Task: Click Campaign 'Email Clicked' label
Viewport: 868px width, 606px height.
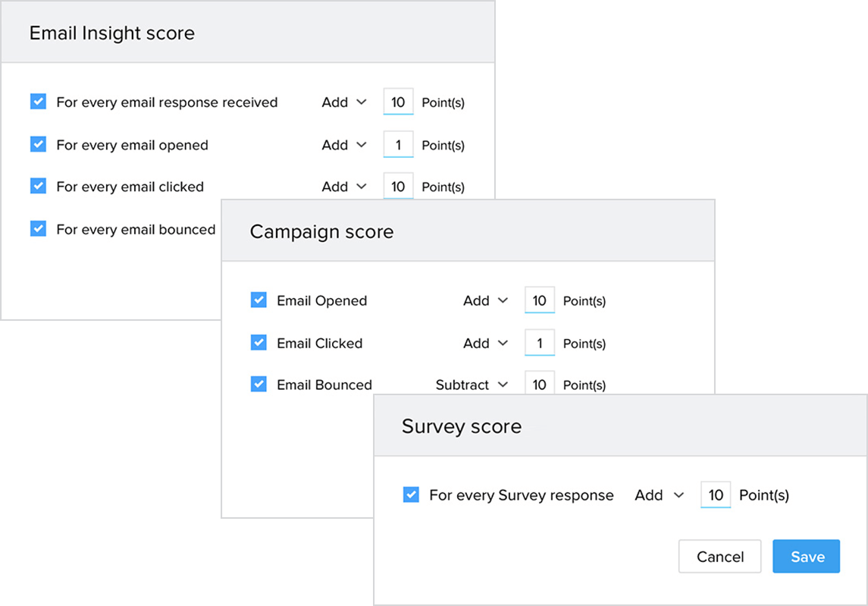Action: point(320,344)
